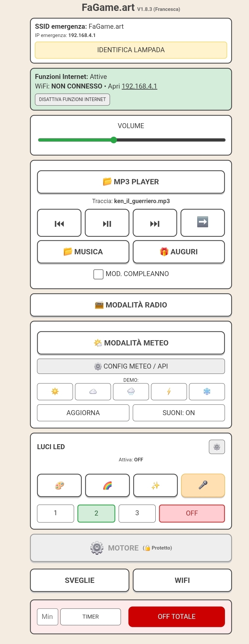Adjust the VOLUME slider track
This screenshot has width=249, height=644.
[132, 140]
